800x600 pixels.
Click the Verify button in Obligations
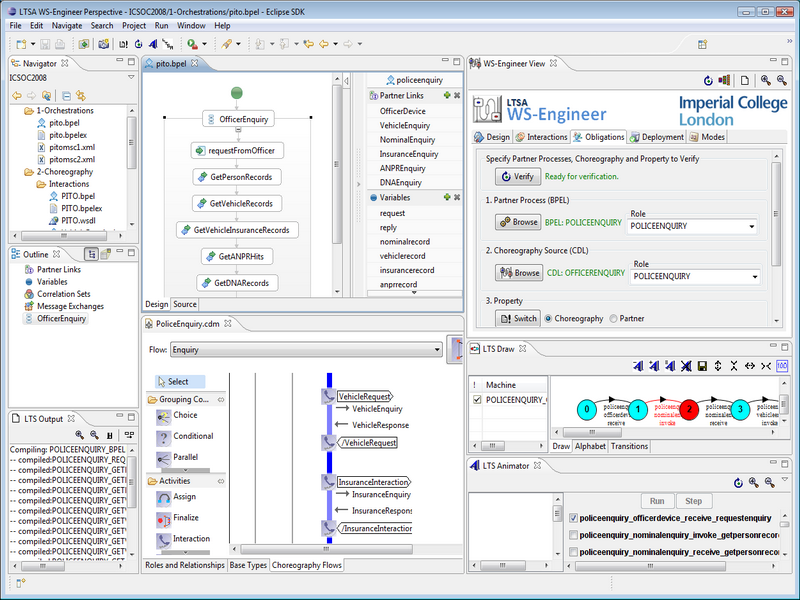click(x=516, y=177)
